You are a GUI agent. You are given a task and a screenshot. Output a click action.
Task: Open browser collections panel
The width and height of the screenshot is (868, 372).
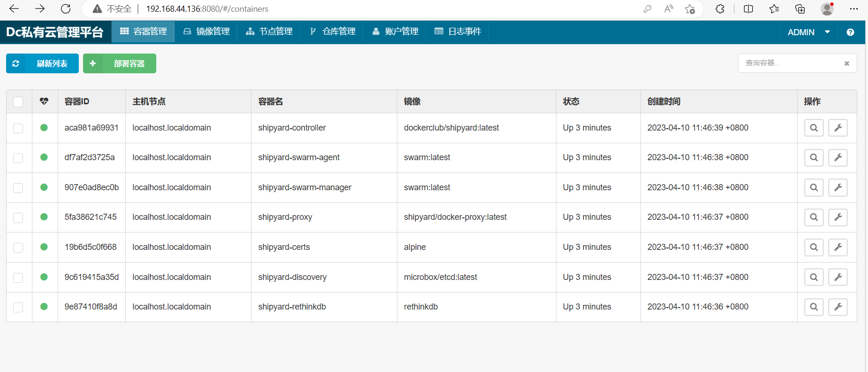pos(800,9)
